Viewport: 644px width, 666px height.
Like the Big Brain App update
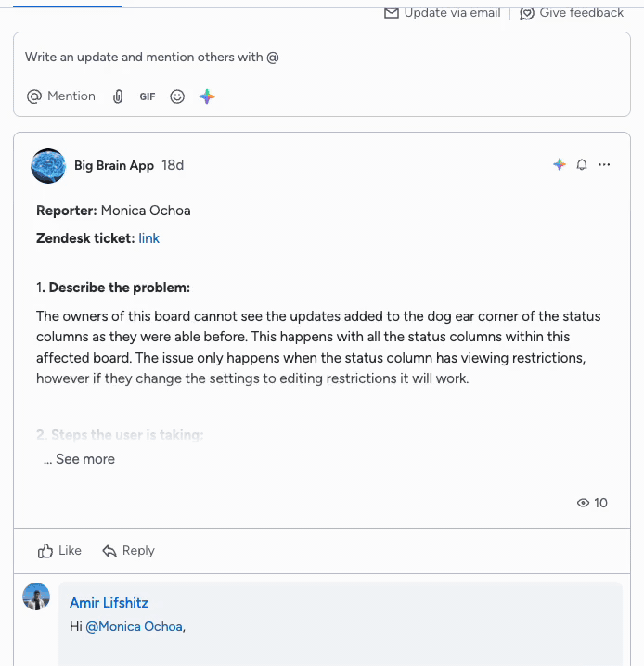(x=59, y=550)
